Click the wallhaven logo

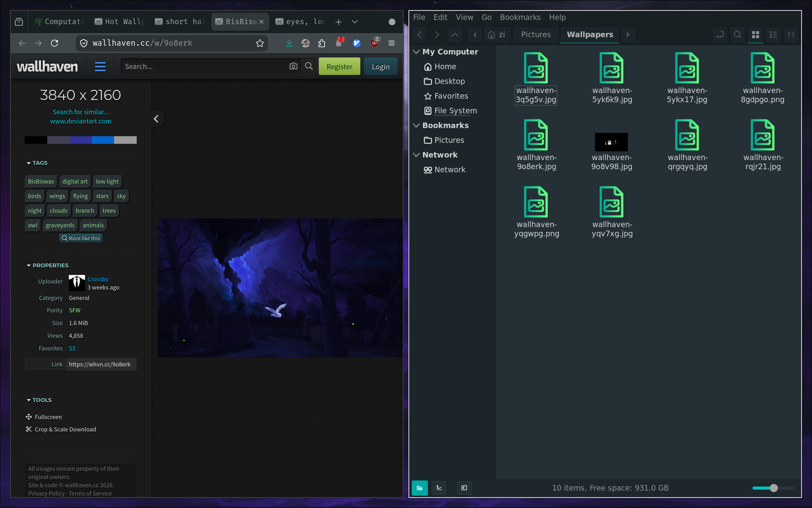tap(47, 67)
